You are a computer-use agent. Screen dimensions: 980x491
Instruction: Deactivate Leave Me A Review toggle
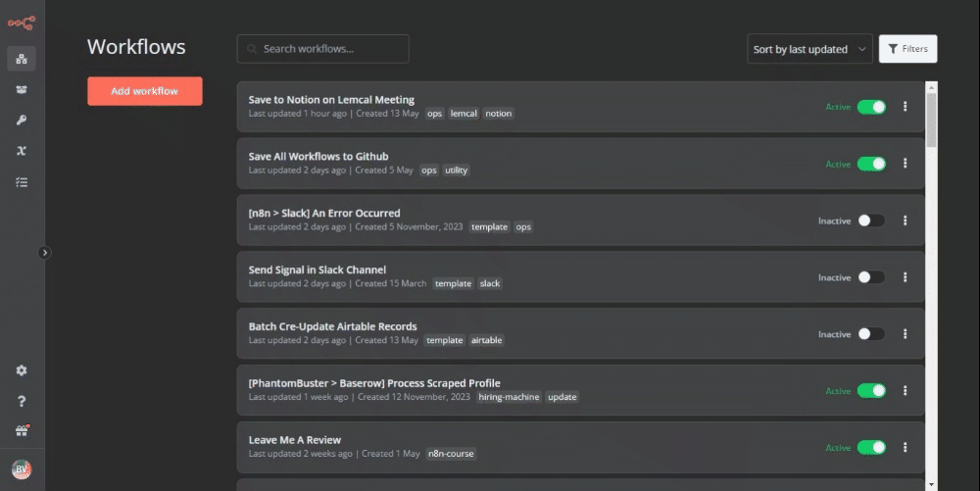pos(871,447)
